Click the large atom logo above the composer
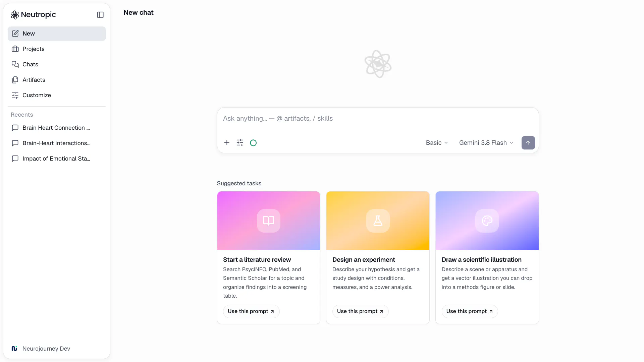This screenshot has width=644, height=362. click(378, 64)
